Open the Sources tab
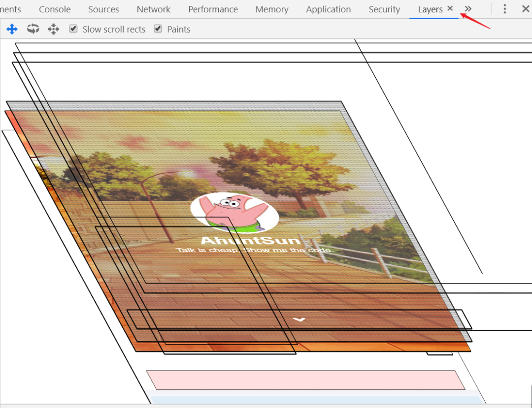The image size is (532, 408). pyautogui.click(x=103, y=9)
